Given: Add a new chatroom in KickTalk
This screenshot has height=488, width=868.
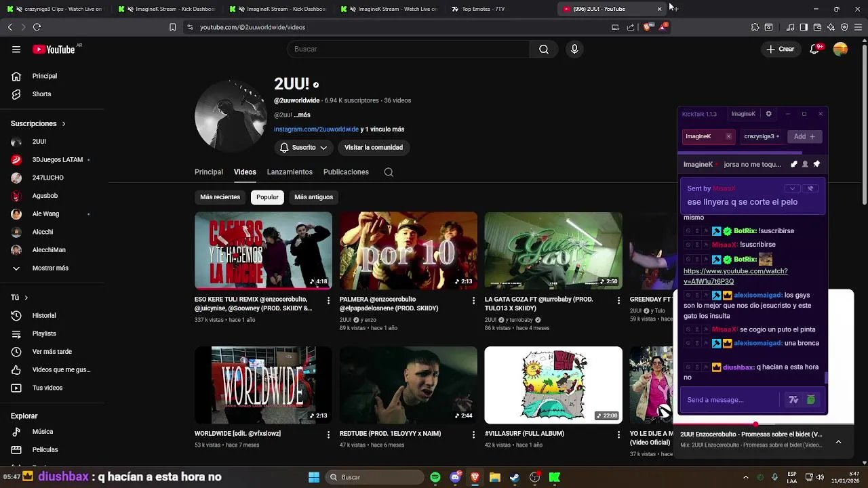Looking at the screenshot, I should [805, 136].
